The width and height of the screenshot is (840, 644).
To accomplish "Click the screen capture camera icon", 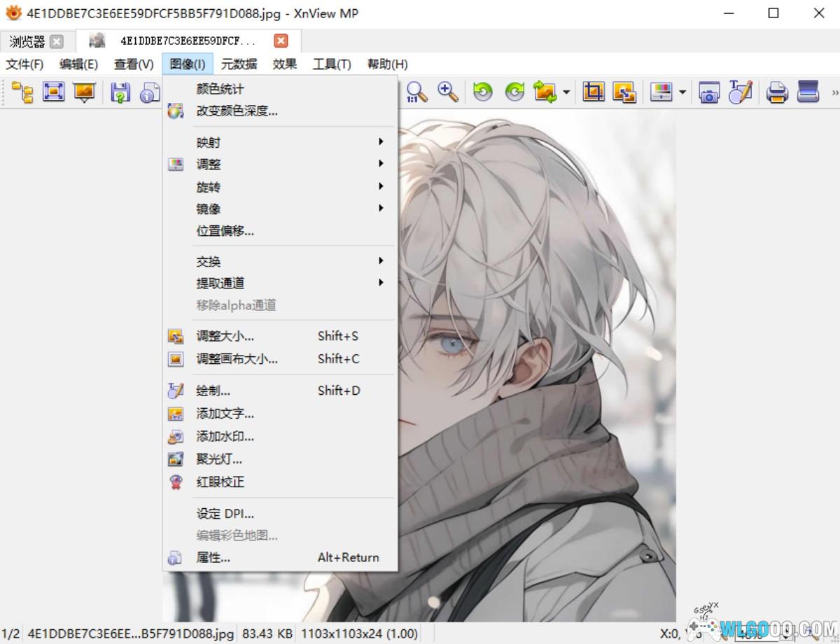I will pos(709,92).
